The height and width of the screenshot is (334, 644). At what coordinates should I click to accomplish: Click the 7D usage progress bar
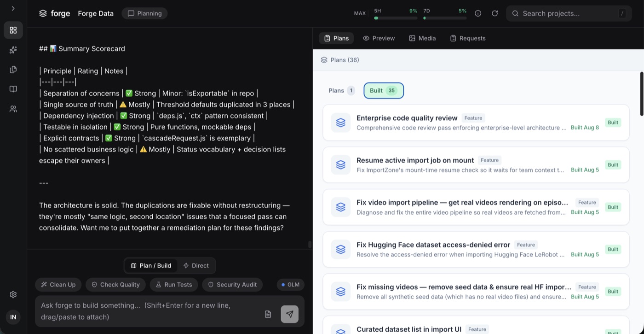click(x=445, y=18)
